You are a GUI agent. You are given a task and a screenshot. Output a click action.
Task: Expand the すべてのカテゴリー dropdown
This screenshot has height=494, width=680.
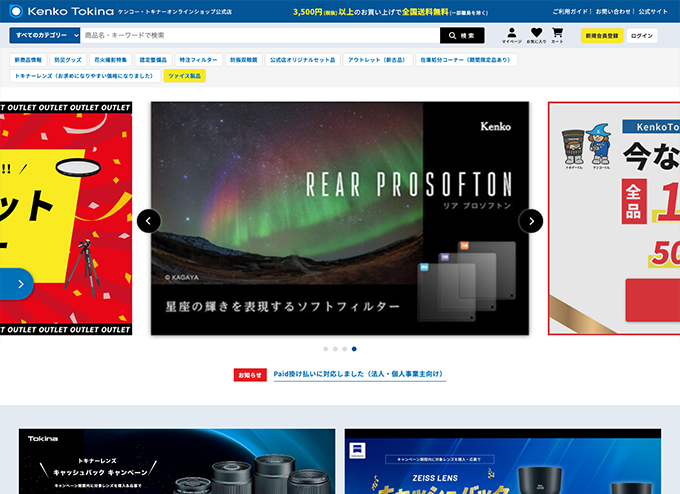pos(43,36)
